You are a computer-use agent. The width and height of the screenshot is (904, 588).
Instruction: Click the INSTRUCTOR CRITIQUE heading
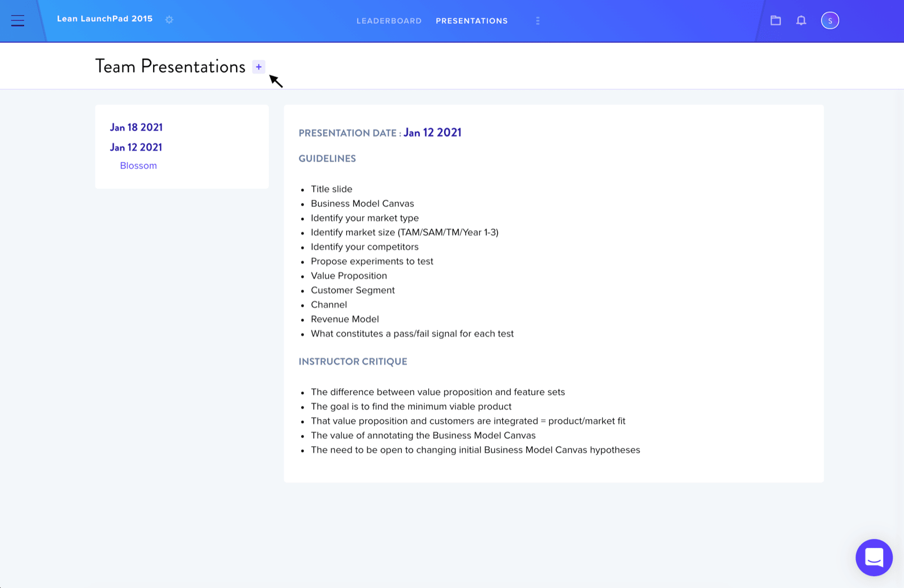353,361
